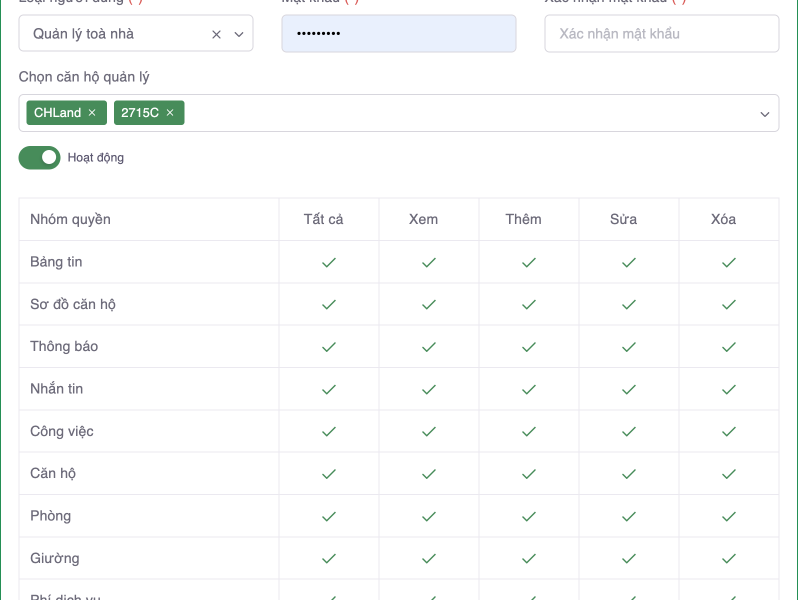Toggle Xóa permission for Giường
Image resolution: width=798 pixels, height=600 pixels.
point(728,558)
